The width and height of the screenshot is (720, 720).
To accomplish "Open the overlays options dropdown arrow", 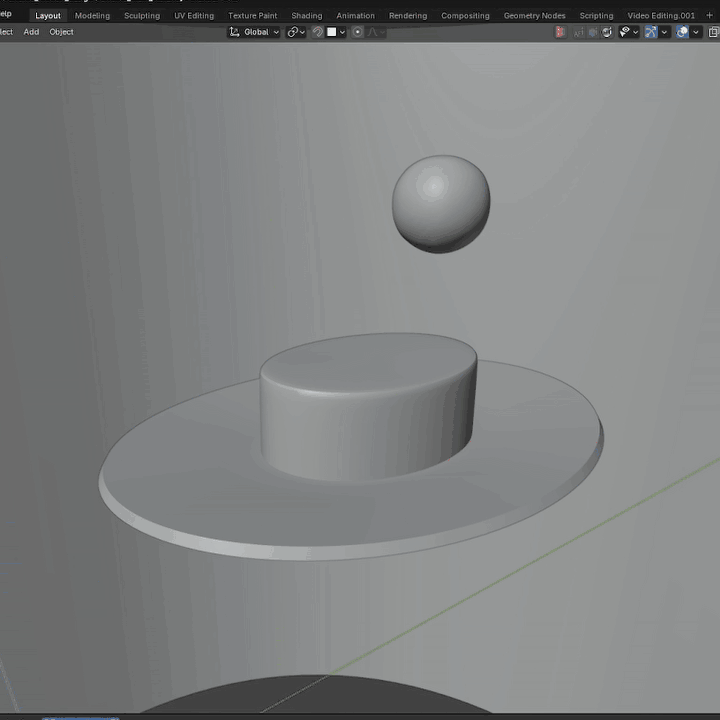I will click(x=696, y=32).
